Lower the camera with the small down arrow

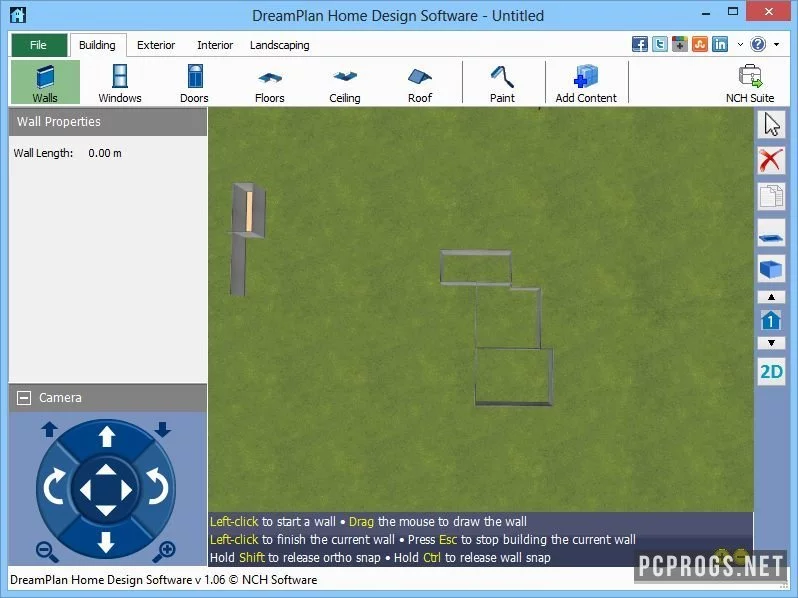pos(163,430)
